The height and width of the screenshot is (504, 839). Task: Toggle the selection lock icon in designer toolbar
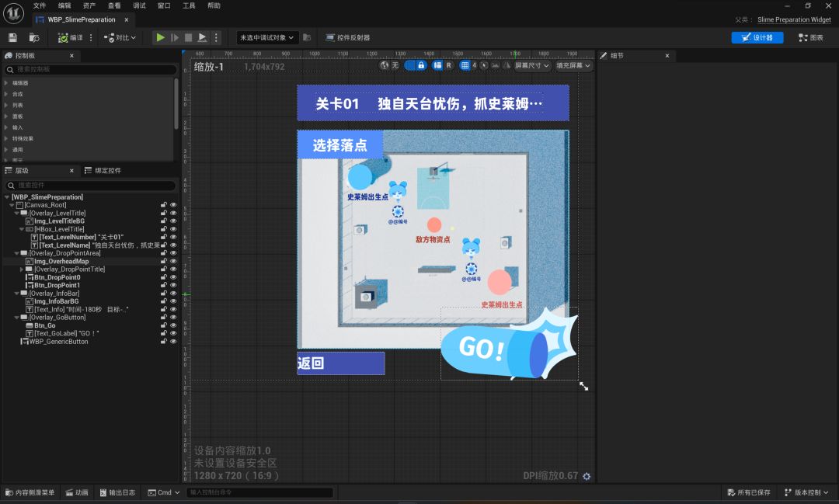421,65
